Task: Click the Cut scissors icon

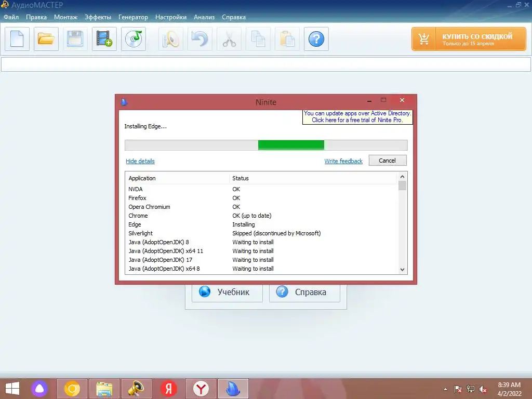Action: [x=229, y=39]
